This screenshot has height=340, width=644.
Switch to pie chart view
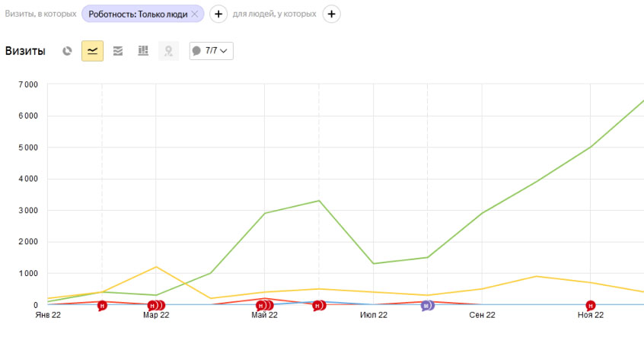pos(68,51)
